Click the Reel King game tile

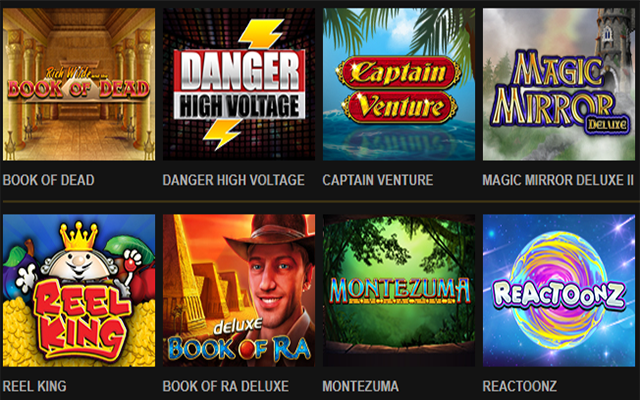coord(79,290)
